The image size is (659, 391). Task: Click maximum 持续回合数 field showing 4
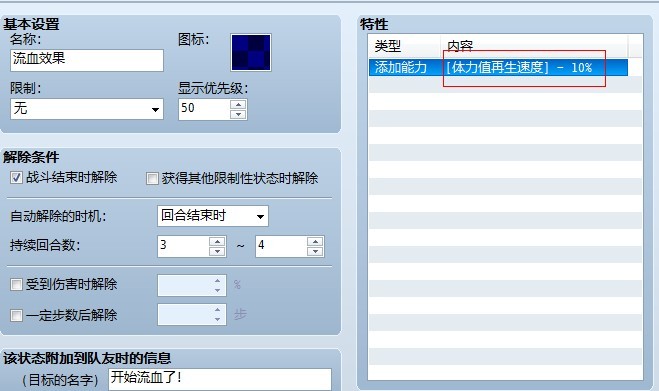[x=281, y=246]
